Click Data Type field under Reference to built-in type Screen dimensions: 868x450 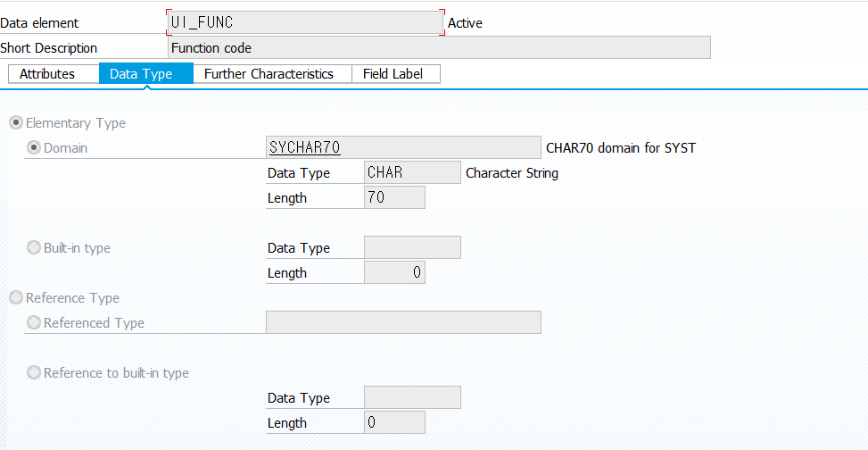pos(412,398)
